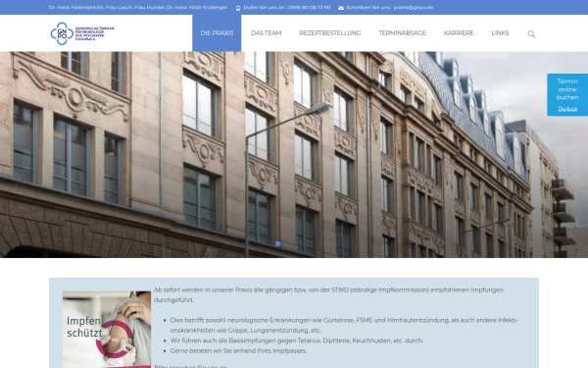Image resolution: width=588 pixels, height=368 pixels.
Task: Click the 'Ab sofort werden in unserer Praxis' paragraph
Action: tap(328, 295)
